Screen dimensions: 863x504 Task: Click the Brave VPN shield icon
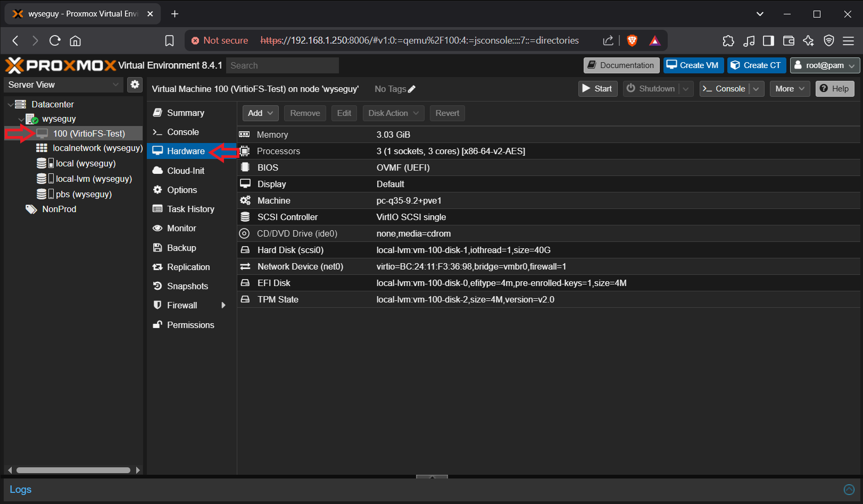[828, 40]
